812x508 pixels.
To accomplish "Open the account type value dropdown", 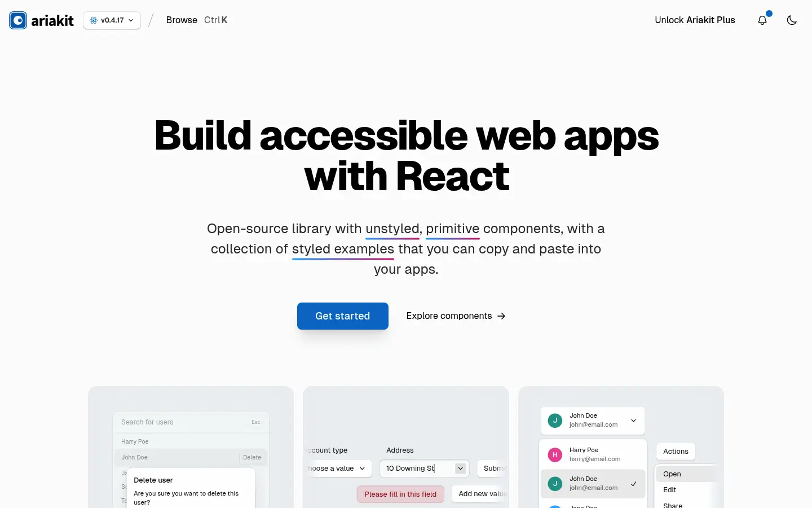I will pos(338,468).
